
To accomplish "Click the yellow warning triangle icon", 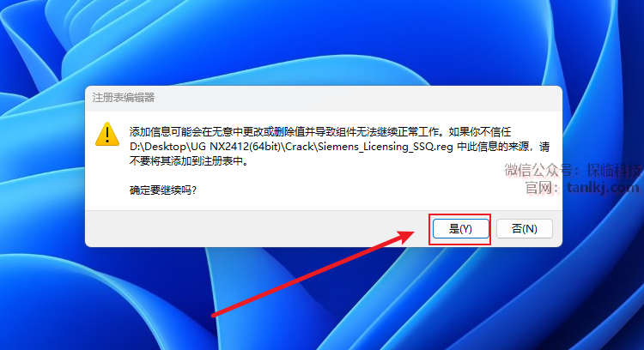I will [107, 134].
